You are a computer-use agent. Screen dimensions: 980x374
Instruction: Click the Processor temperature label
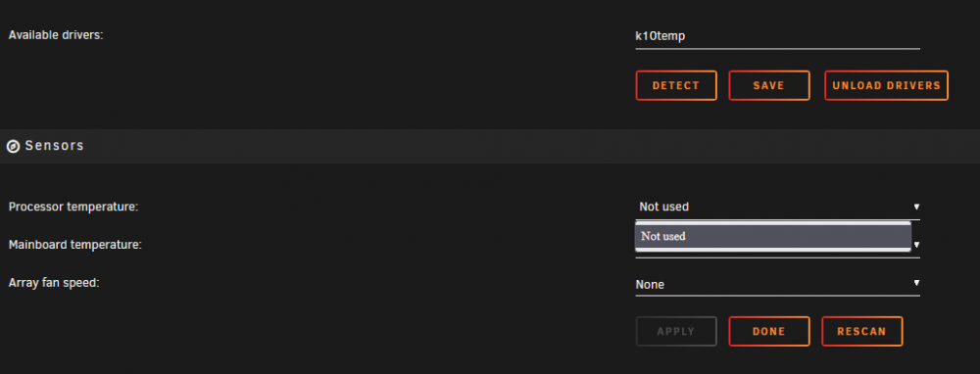[x=73, y=207]
